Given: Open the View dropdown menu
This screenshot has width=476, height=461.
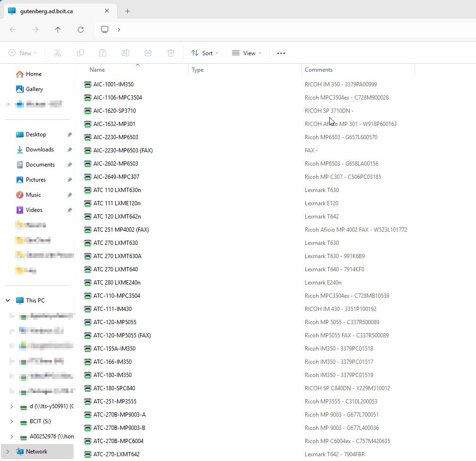Looking at the screenshot, I should (246, 53).
